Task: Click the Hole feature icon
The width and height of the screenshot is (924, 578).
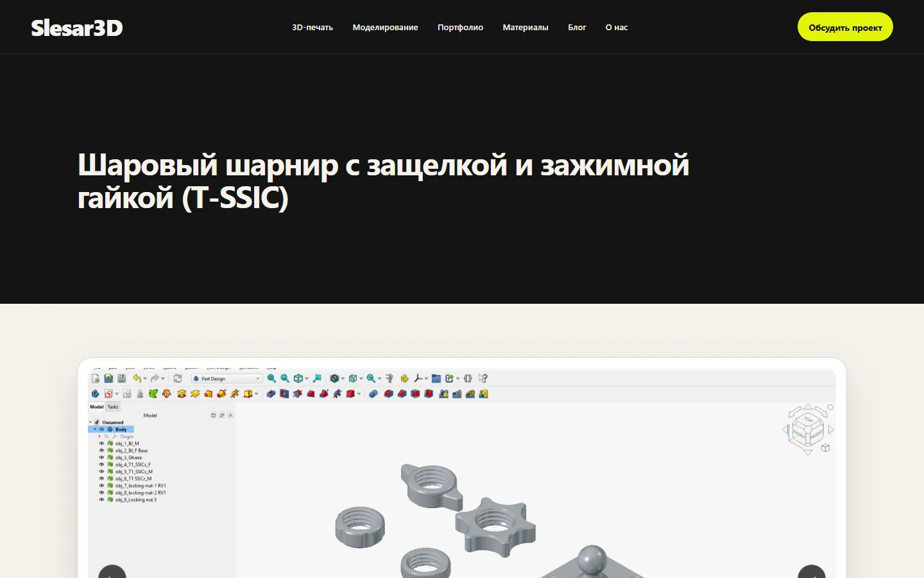Action: tap(284, 394)
